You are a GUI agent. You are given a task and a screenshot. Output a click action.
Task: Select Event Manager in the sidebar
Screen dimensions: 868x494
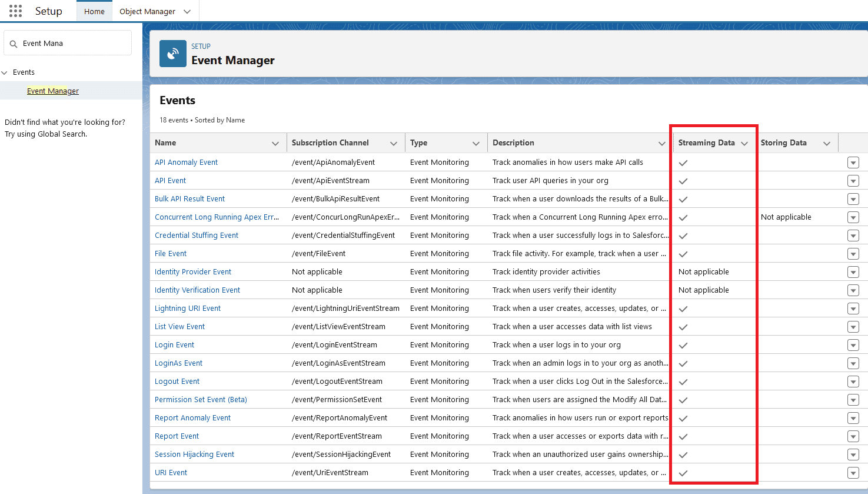point(53,91)
